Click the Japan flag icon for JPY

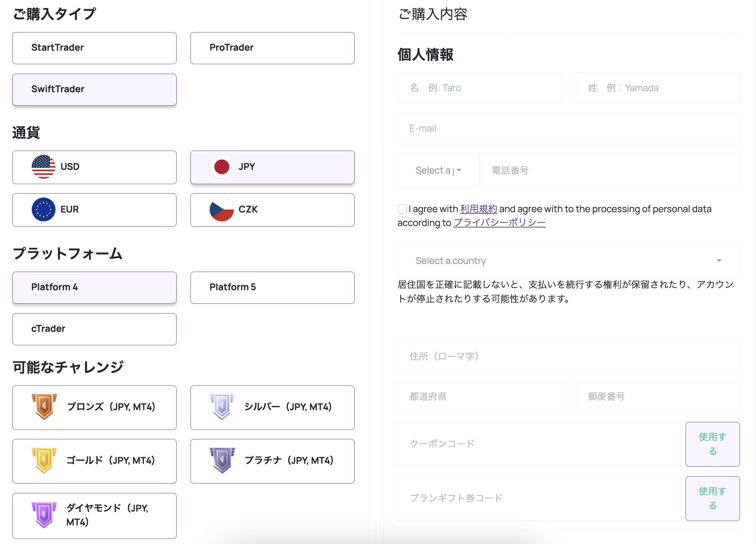221,167
